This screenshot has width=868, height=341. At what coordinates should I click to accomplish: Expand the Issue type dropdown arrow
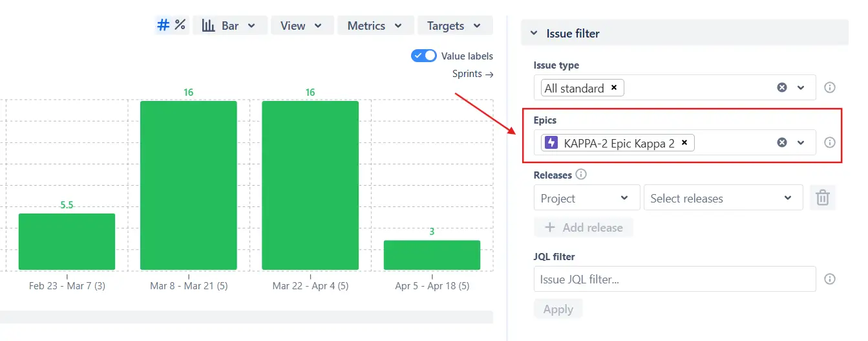click(801, 87)
